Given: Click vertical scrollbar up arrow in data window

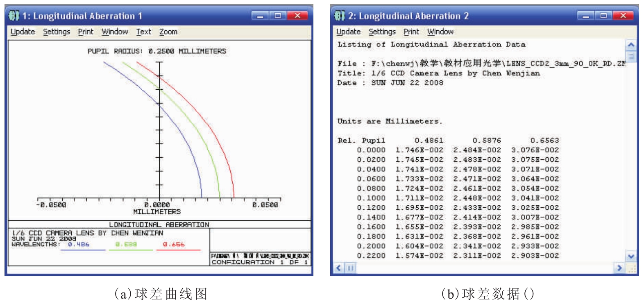Looking at the screenshot, I should point(631,45).
